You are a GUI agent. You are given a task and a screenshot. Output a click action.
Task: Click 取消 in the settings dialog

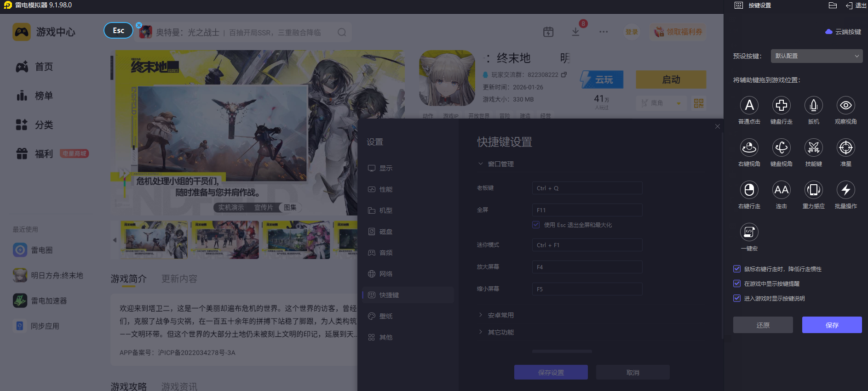633,372
